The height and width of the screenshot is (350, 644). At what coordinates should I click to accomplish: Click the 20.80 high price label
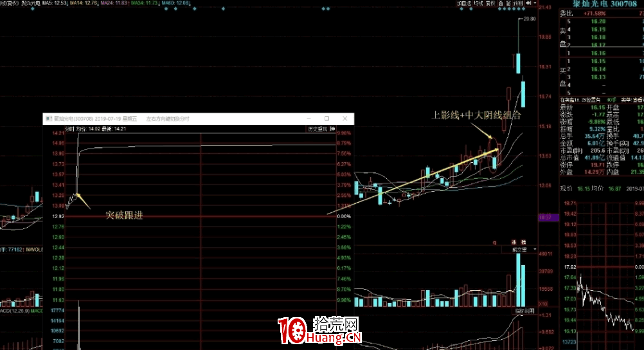[x=530, y=19]
